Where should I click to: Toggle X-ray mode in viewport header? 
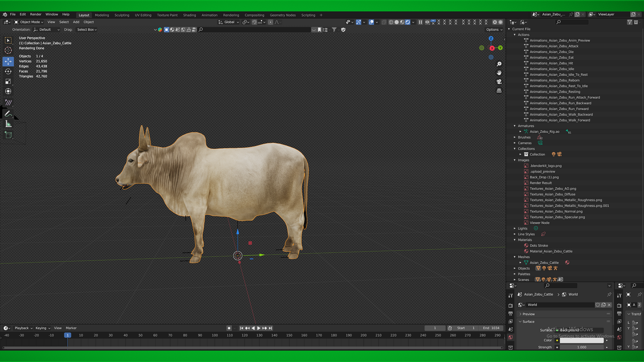coord(384,22)
